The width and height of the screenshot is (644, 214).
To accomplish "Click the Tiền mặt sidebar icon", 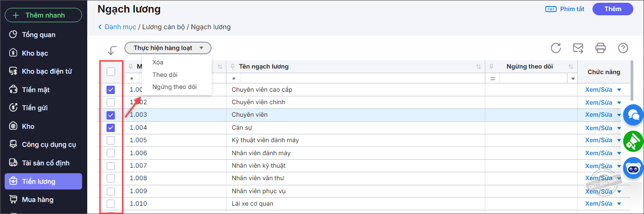I will tap(13, 89).
